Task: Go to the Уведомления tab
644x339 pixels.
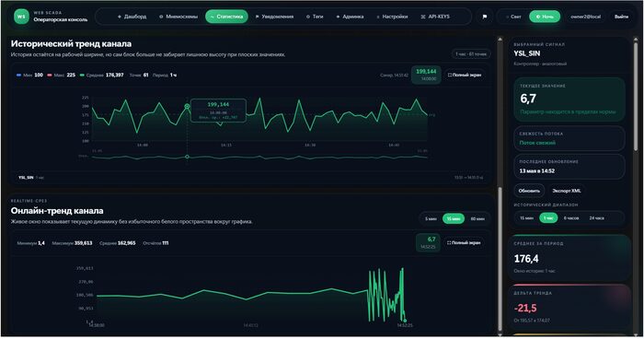Action: click(x=274, y=17)
